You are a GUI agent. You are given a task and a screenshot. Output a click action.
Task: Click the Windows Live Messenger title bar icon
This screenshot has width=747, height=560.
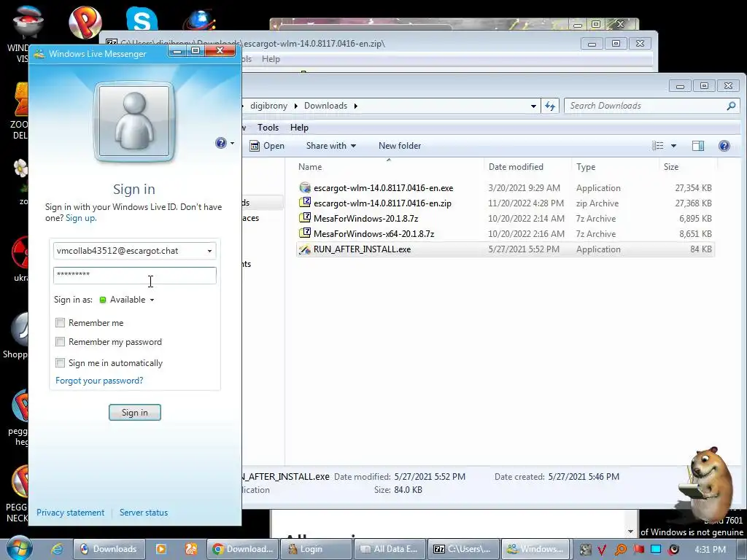pyautogui.click(x=39, y=54)
